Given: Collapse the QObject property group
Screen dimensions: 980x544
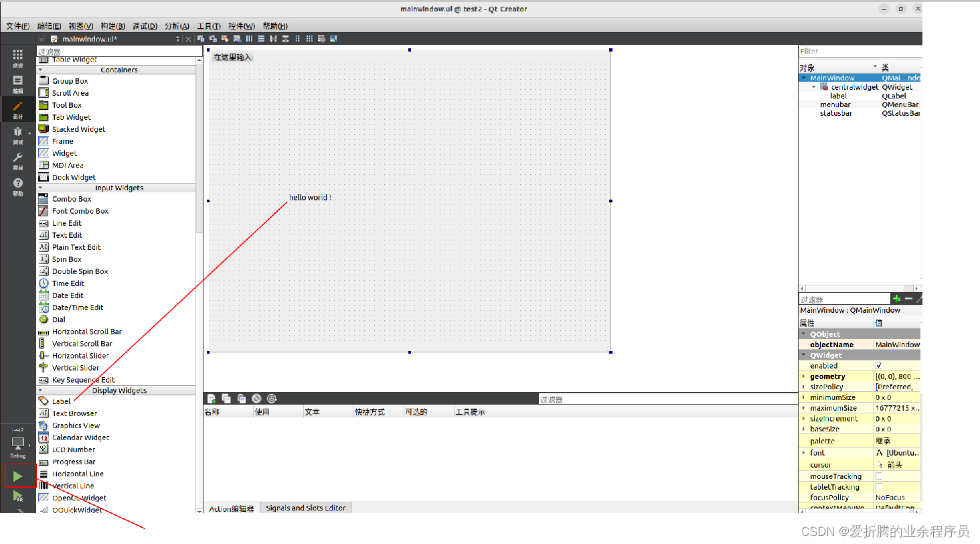Looking at the screenshot, I should (x=804, y=334).
